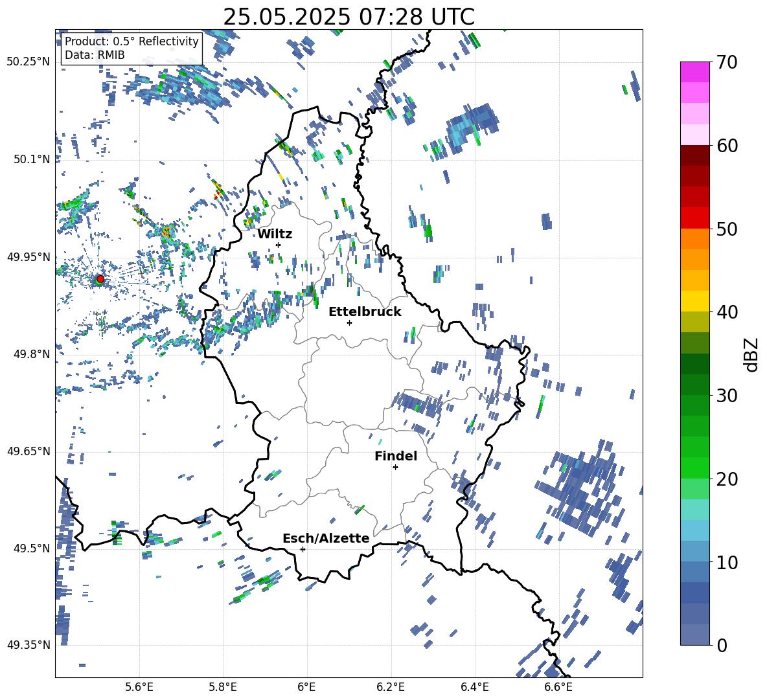Click the 49.5°N latitude label

click(x=32, y=548)
